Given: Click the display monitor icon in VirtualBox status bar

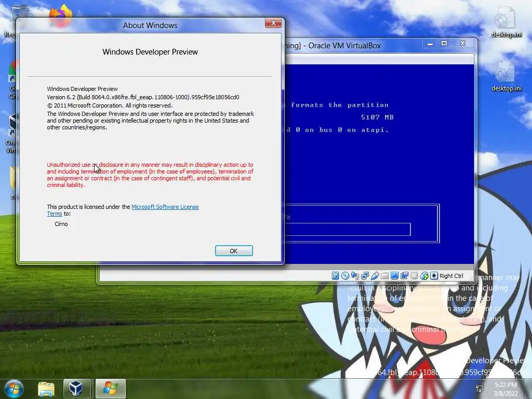Looking at the screenshot, I should click(395, 276).
